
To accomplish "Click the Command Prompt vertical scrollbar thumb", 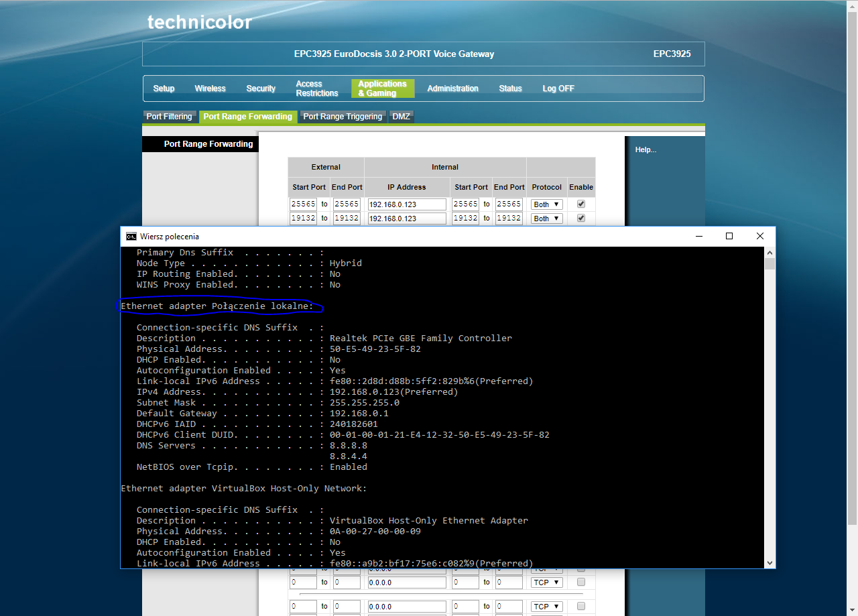I will (770, 263).
